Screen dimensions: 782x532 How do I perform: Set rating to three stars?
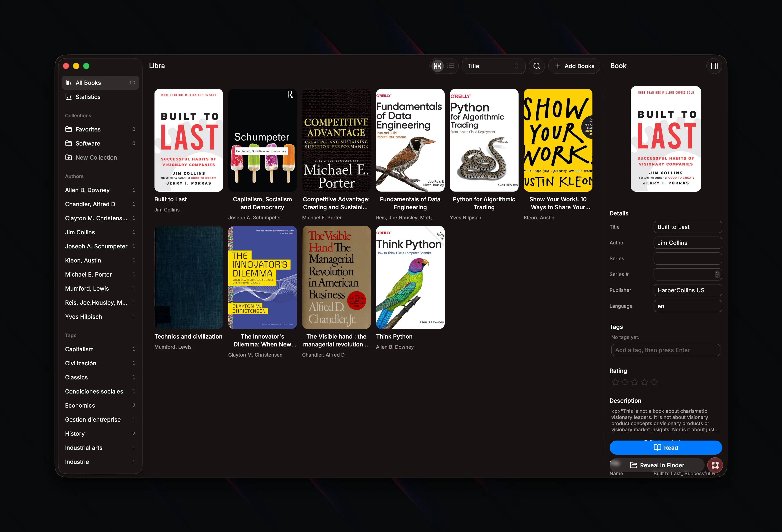(635, 382)
